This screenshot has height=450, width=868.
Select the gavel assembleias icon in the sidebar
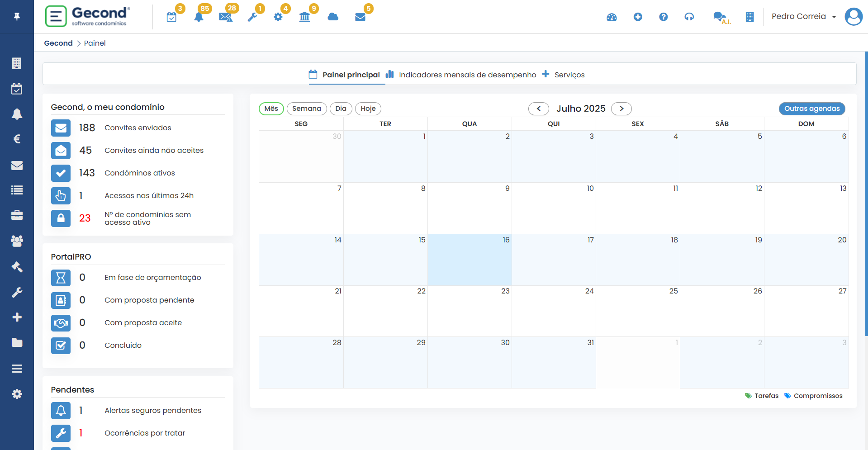[x=17, y=267]
